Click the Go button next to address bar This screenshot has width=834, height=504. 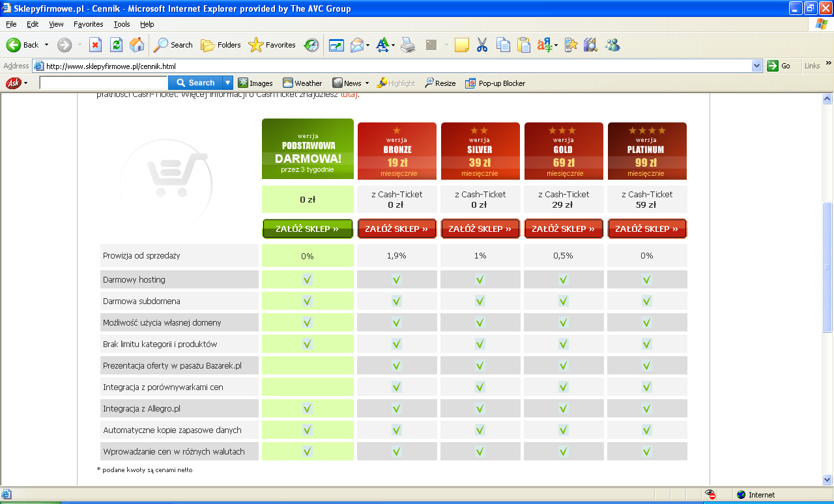(x=779, y=66)
